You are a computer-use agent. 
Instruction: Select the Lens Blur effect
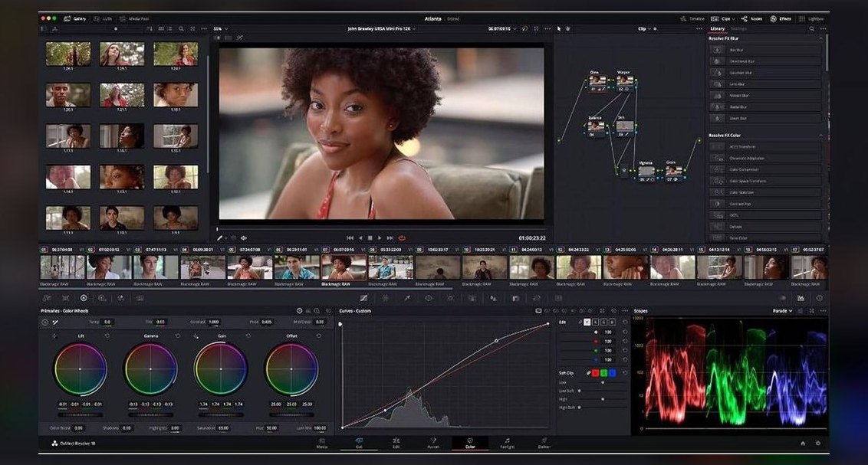point(765,84)
